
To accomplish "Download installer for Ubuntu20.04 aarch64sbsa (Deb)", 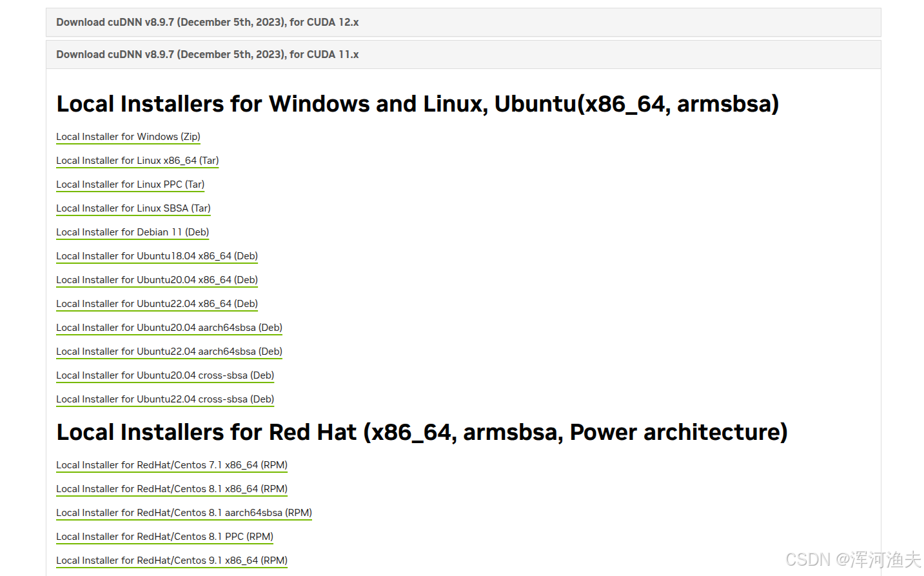I will coord(169,328).
